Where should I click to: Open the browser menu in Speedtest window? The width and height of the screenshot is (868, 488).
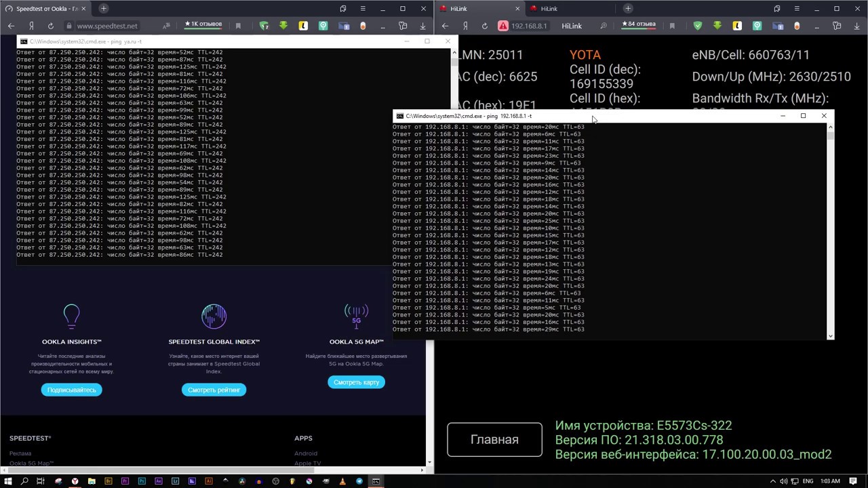[363, 8]
